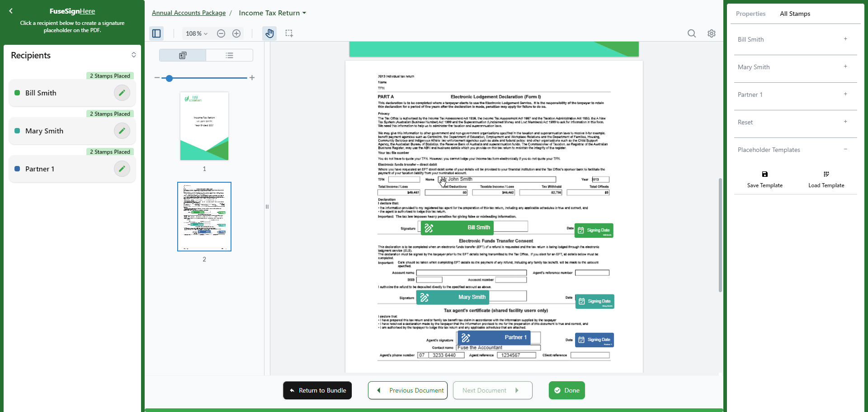Toggle the sidebar panel icon
The image size is (868, 412).
click(156, 33)
